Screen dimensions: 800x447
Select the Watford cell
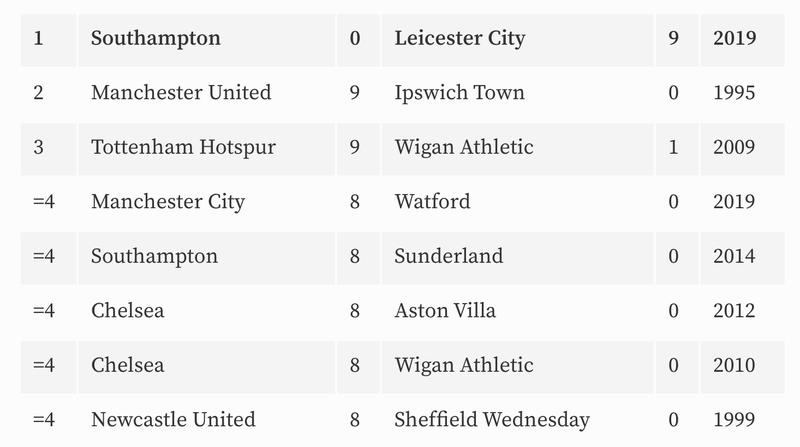[517, 203]
